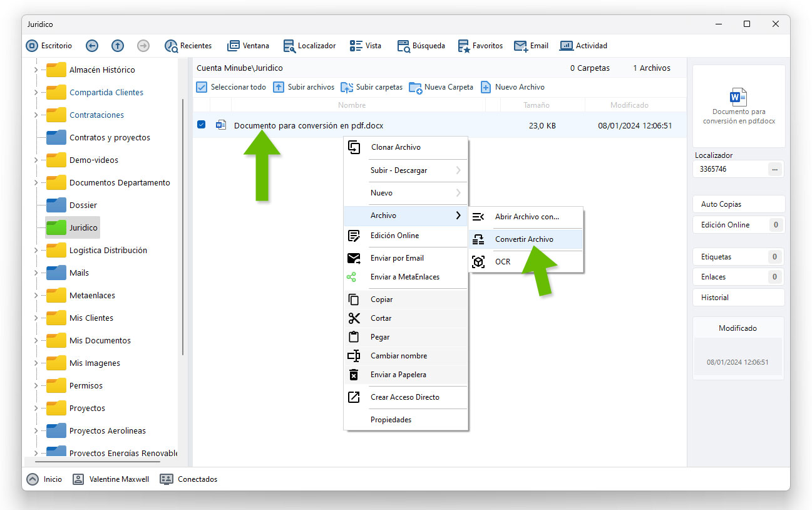Expand the Mails folder
The width and height of the screenshot is (812, 510).
coord(36,273)
